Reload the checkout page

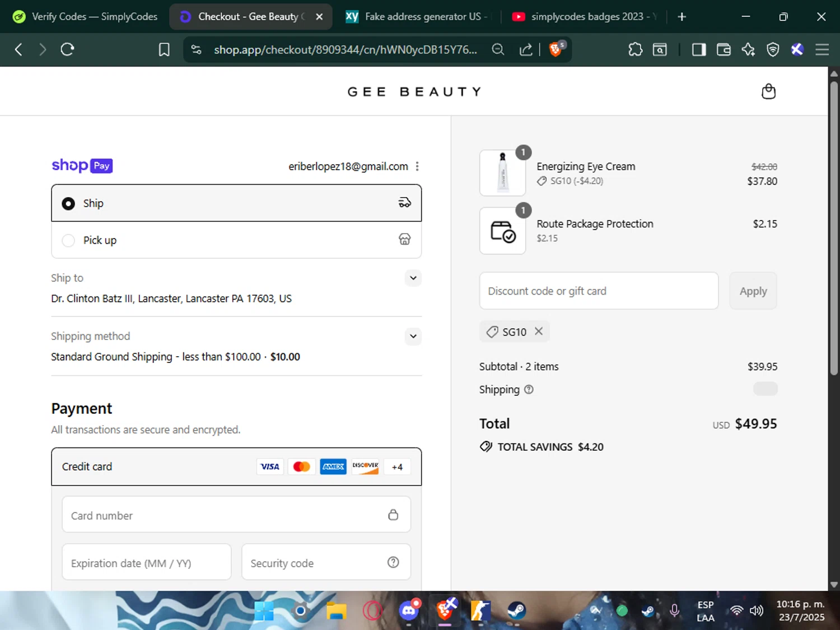click(x=67, y=49)
